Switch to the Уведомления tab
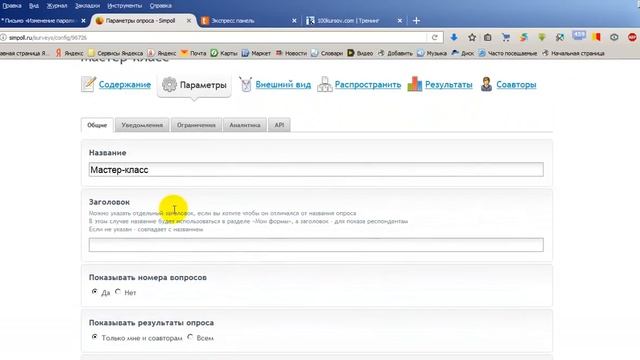Viewport: 640px width, 360px height. click(x=142, y=125)
